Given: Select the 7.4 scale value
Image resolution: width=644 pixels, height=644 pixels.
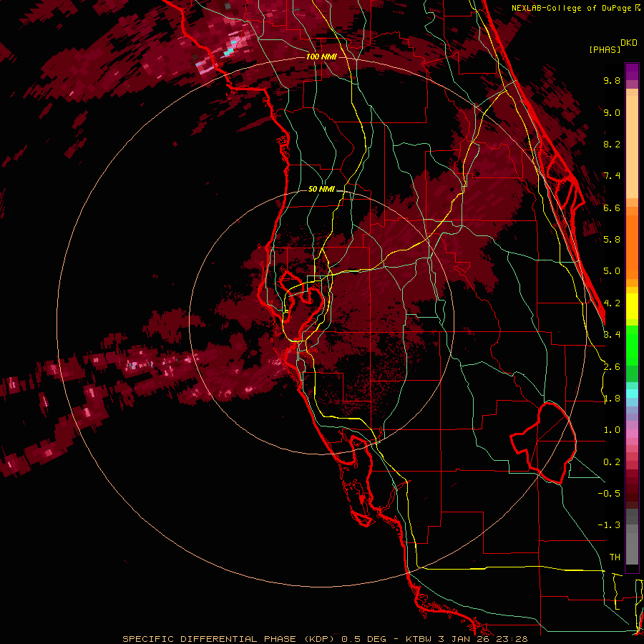Looking at the screenshot, I should 612,176.
